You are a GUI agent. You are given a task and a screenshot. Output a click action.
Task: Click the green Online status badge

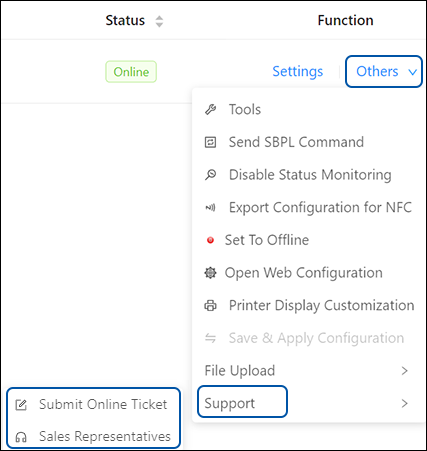[131, 72]
